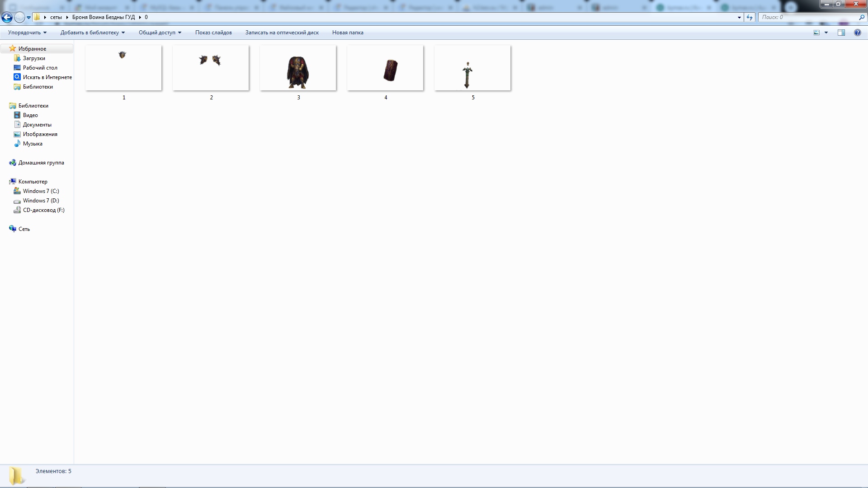Open the view options dropdown arrow
Screen dimensions: 868x488
[826, 33]
